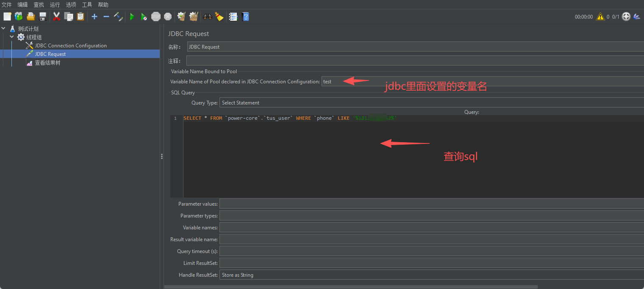
Task: Stop the running test
Action: [156, 17]
